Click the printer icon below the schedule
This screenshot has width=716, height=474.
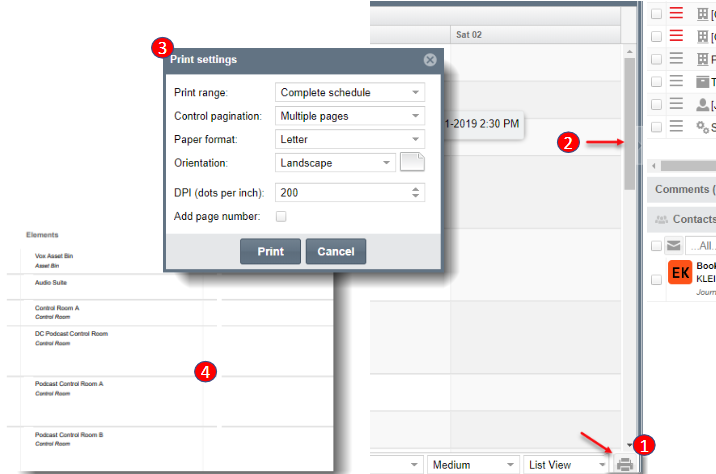(x=625, y=464)
